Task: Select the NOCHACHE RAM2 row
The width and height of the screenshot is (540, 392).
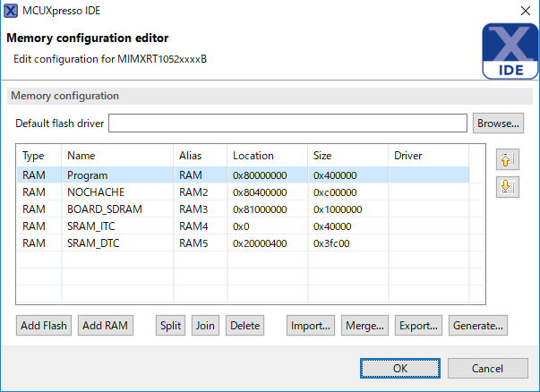Action: pos(95,192)
